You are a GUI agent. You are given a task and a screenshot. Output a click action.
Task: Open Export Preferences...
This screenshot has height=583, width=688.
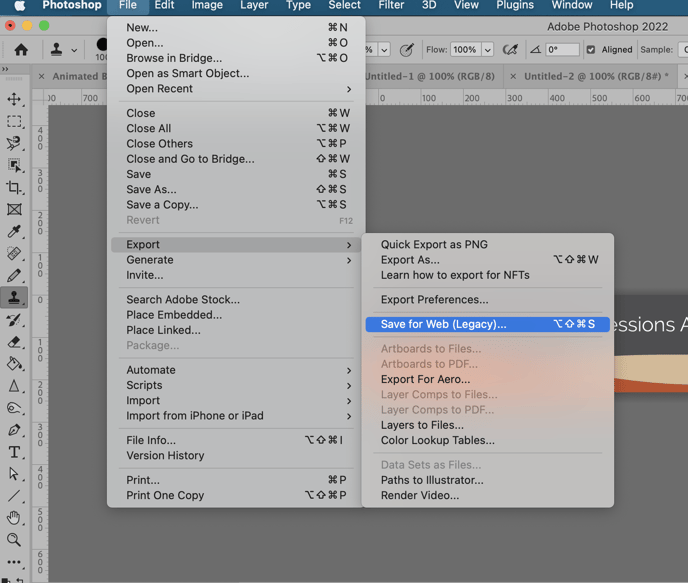(487, 300)
